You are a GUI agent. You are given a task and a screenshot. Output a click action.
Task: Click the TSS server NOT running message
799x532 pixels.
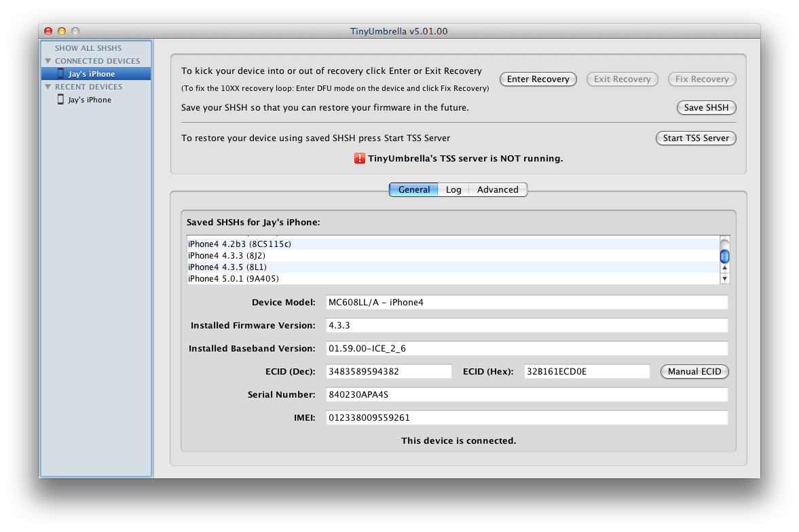coord(465,159)
